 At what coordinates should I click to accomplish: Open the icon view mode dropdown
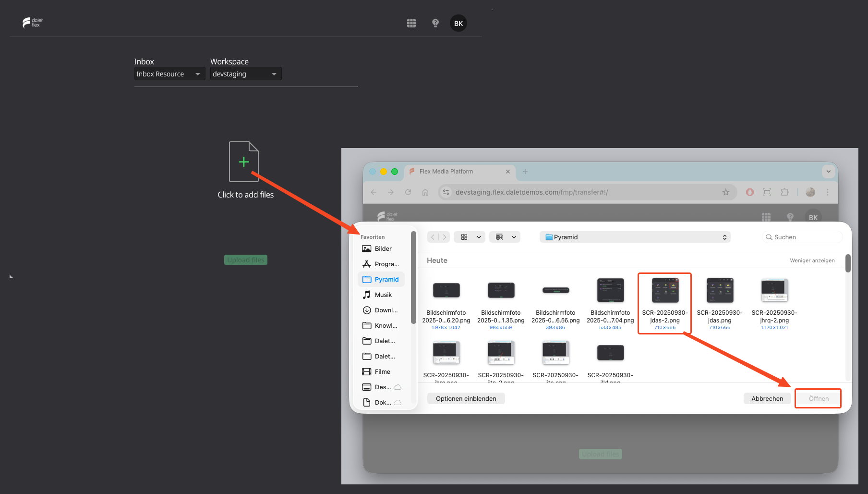click(470, 237)
